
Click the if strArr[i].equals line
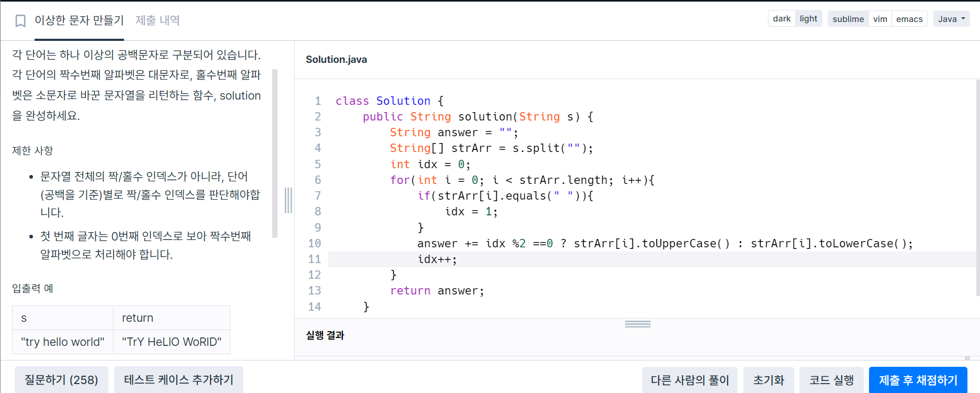[505, 196]
